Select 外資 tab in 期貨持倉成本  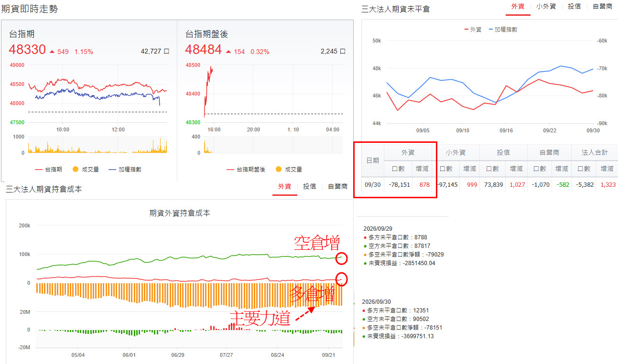285,186
